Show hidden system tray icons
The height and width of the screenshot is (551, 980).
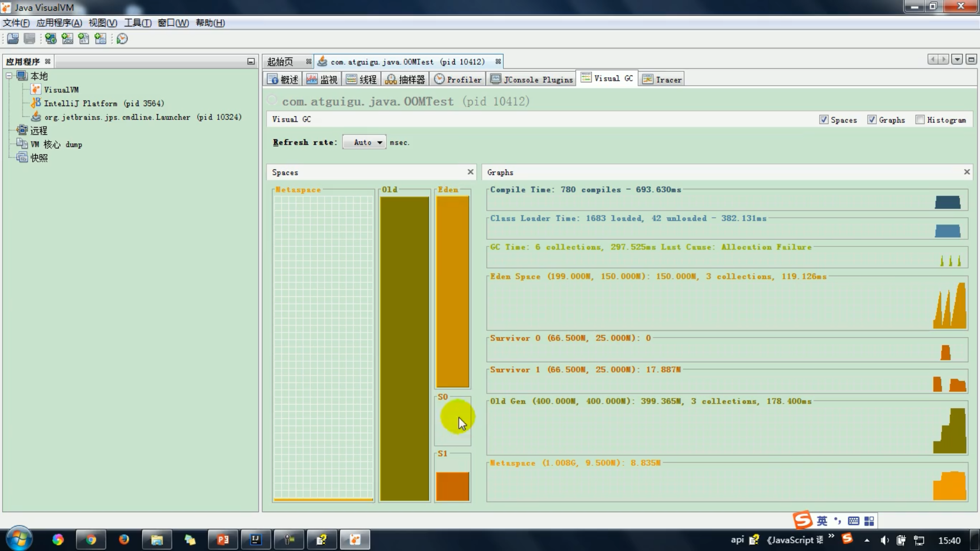[x=867, y=540]
